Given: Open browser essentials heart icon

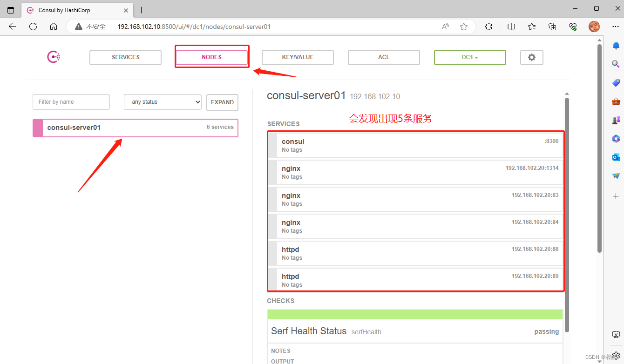Looking at the screenshot, I should click(573, 27).
